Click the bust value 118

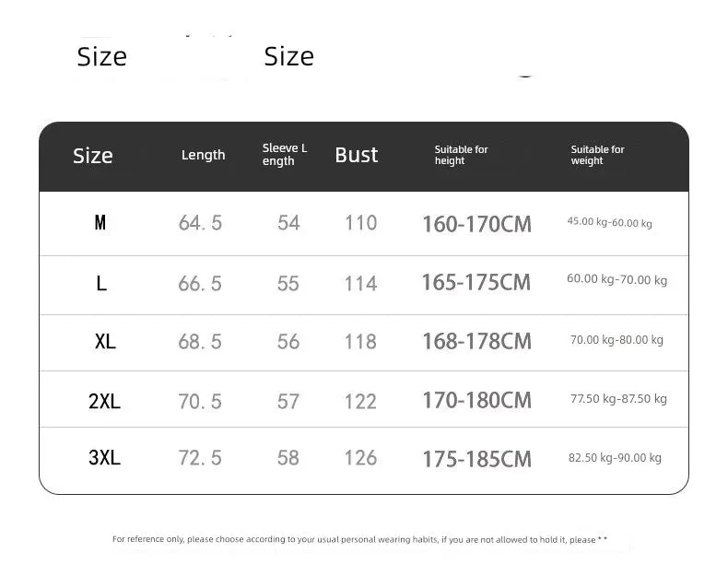click(x=360, y=342)
